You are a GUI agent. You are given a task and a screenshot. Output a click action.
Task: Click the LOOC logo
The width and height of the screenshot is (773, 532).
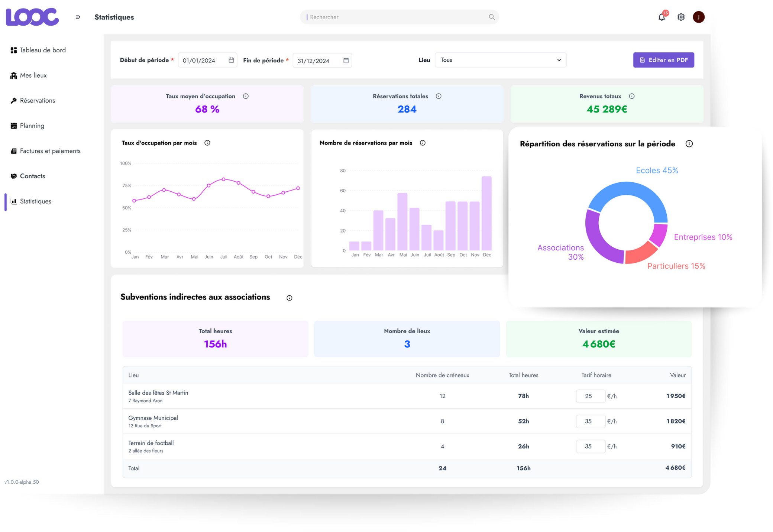click(x=32, y=17)
